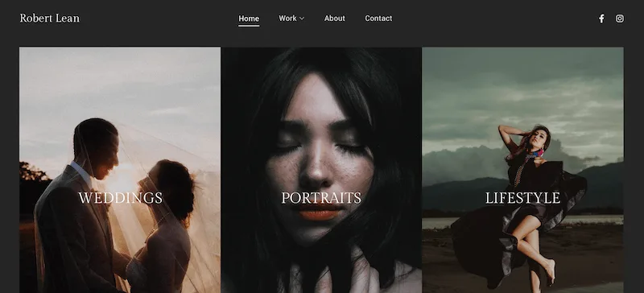Open the Lifestyle gallery tile

(522, 170)
